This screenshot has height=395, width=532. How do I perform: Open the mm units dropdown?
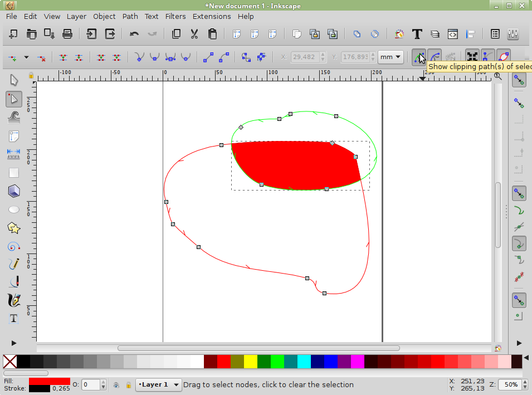click(x=391, y=57)
